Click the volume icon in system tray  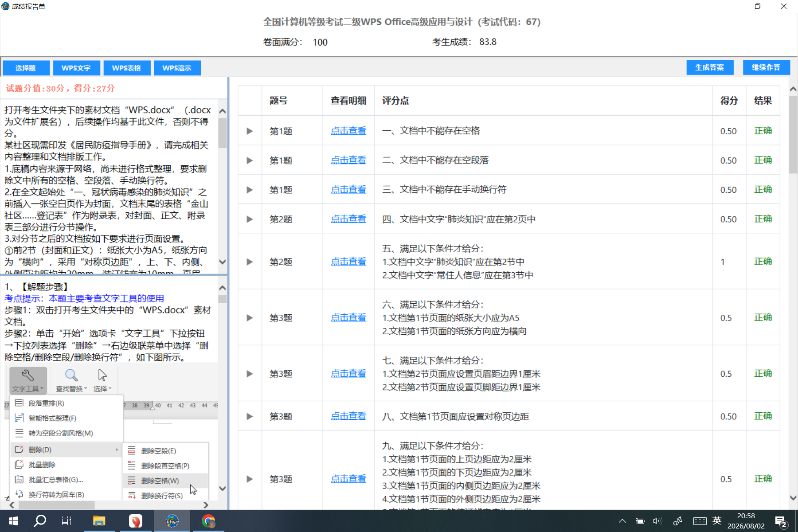(x=657, y=521)
